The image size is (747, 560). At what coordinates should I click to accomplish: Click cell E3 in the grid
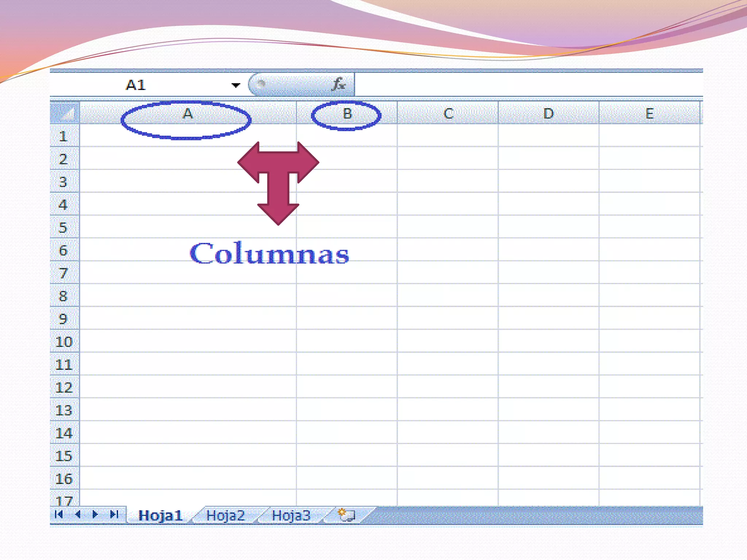[649, 181]
